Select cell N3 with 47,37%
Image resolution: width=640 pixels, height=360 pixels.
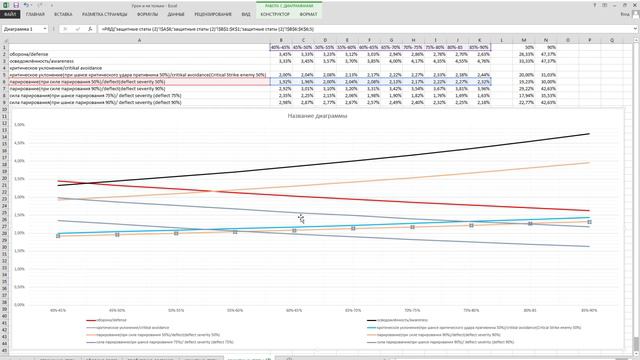(x=546, y=61)
